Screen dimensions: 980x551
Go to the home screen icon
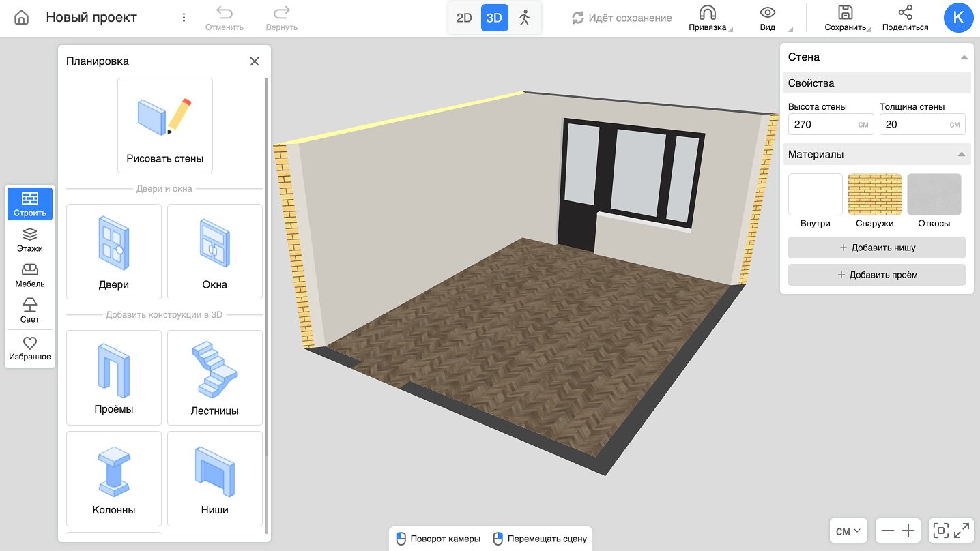click(21, 18)
